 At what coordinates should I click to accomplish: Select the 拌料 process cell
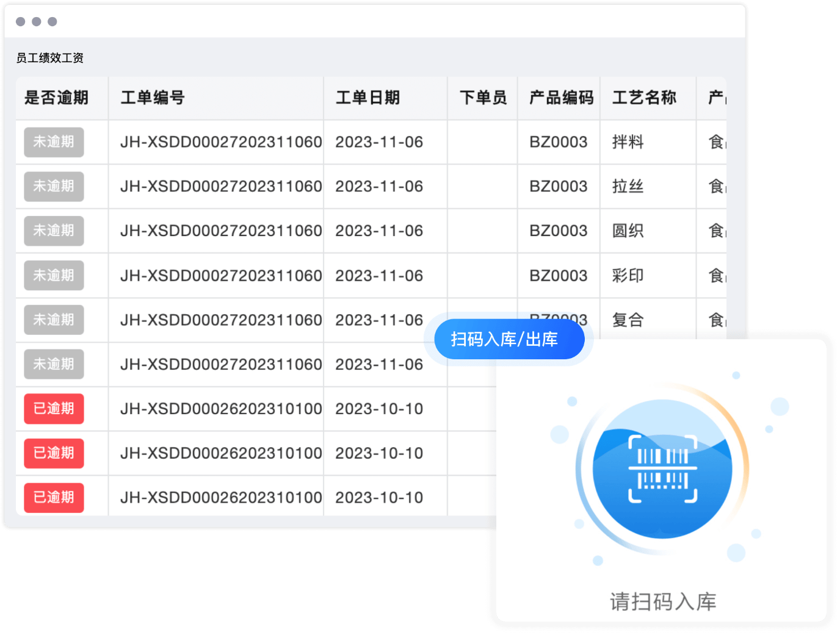tap(628, 142)
